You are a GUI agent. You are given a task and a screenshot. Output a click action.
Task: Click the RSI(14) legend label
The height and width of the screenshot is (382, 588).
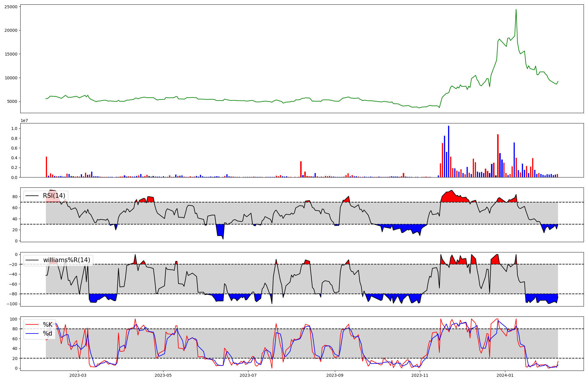[54, 196]
